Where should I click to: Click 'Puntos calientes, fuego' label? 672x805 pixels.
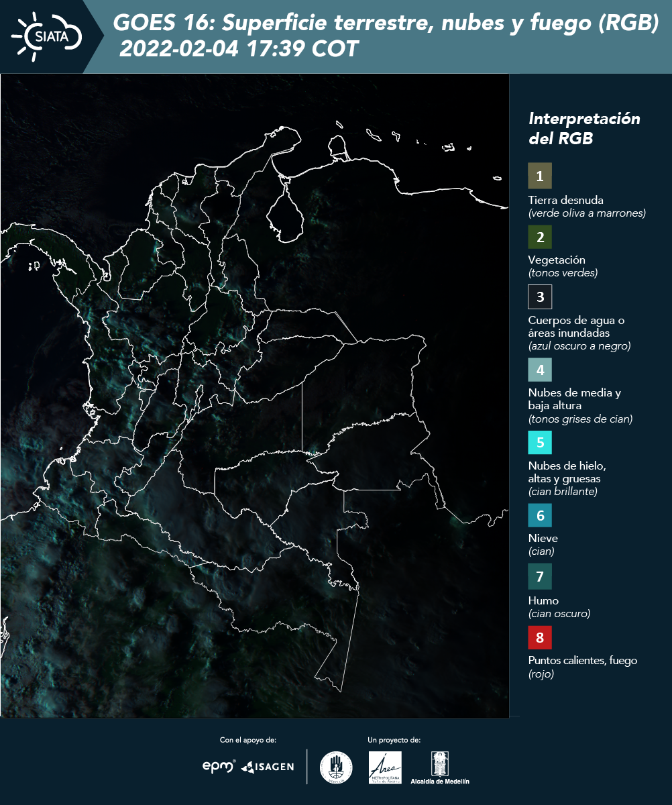(583, 661)
